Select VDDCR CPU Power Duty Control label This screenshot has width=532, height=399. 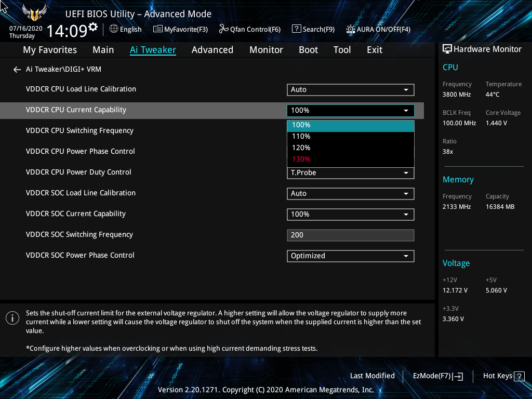(x=78, y=172)
